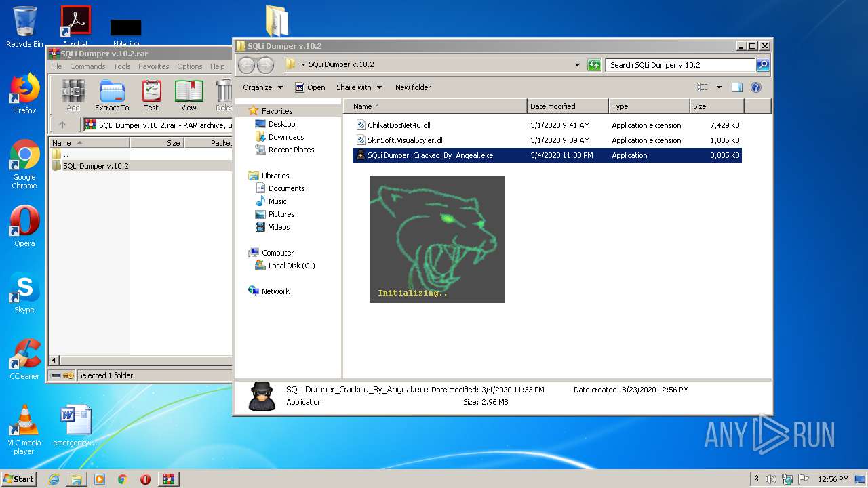Change view icon in Explorer toolbar
Viewport: 868px width, 488px height.
tap(703, 87)
